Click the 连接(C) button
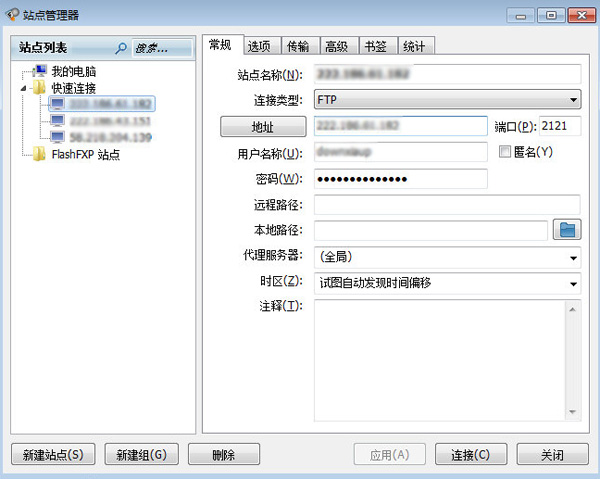600x479 pixels. point(471,455)
